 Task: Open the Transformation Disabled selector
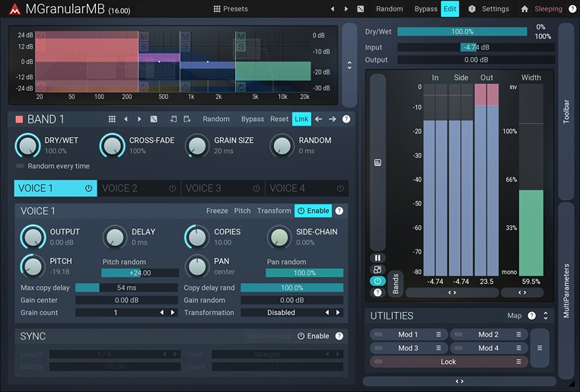click(281, 312)
